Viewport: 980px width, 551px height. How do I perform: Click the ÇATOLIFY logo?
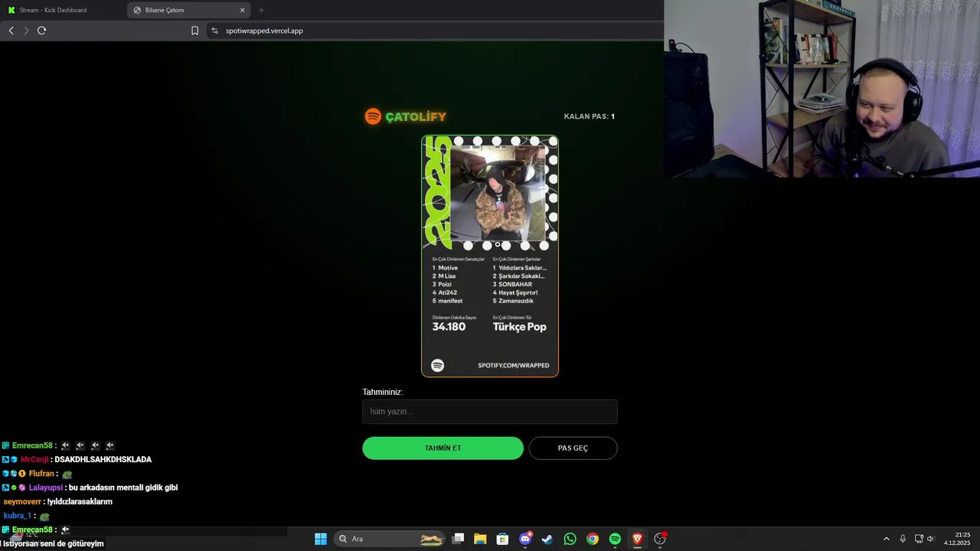(x=406, y=116)
